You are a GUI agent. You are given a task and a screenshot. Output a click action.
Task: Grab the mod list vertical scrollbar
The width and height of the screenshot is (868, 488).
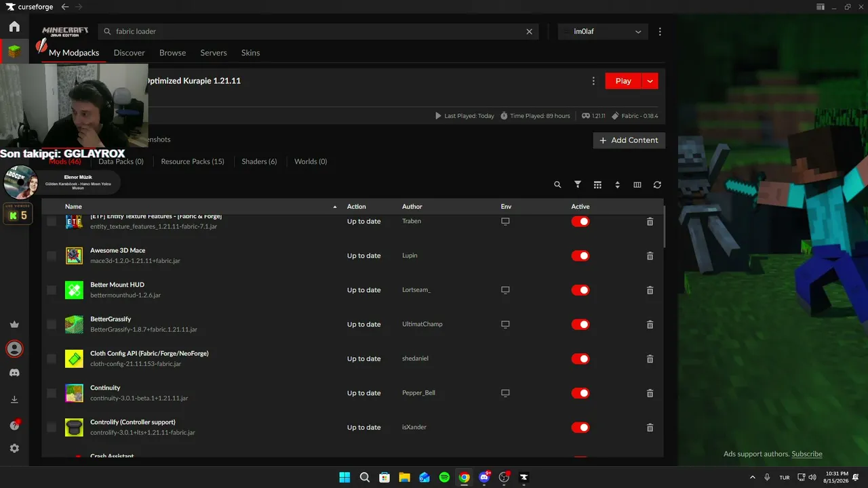(665, 227)
